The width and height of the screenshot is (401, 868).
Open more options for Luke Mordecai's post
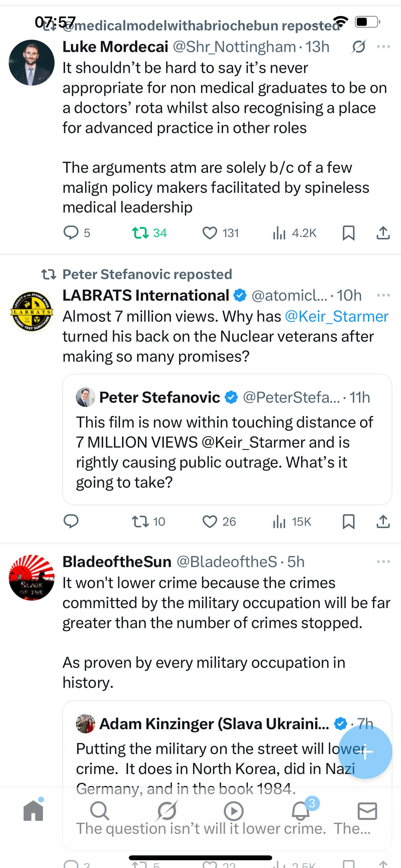pos(384,46)
